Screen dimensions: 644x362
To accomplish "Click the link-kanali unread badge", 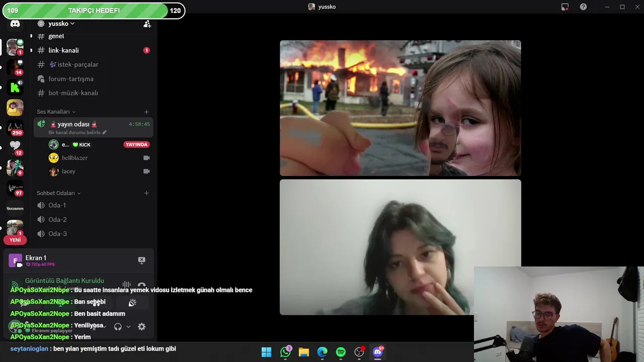I will pos(146,50).
